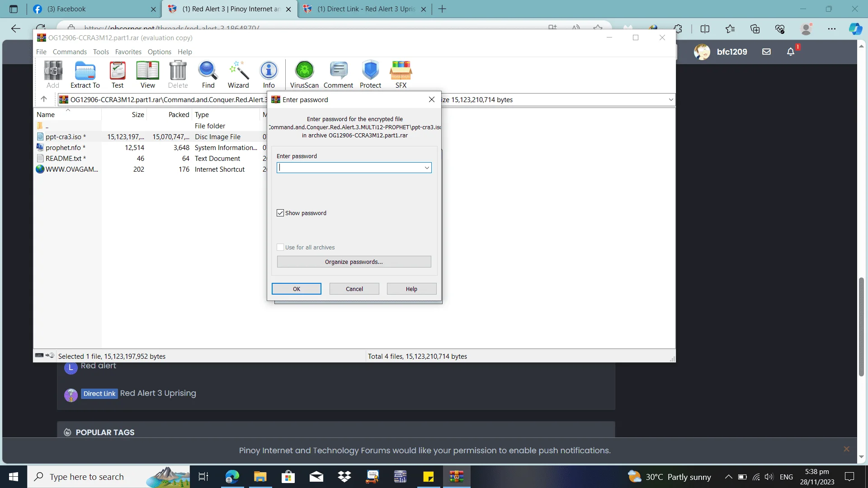The image size is (868, 488).
Task: Open the bfc1209 profile menu
Action: [x=721, y=52]
